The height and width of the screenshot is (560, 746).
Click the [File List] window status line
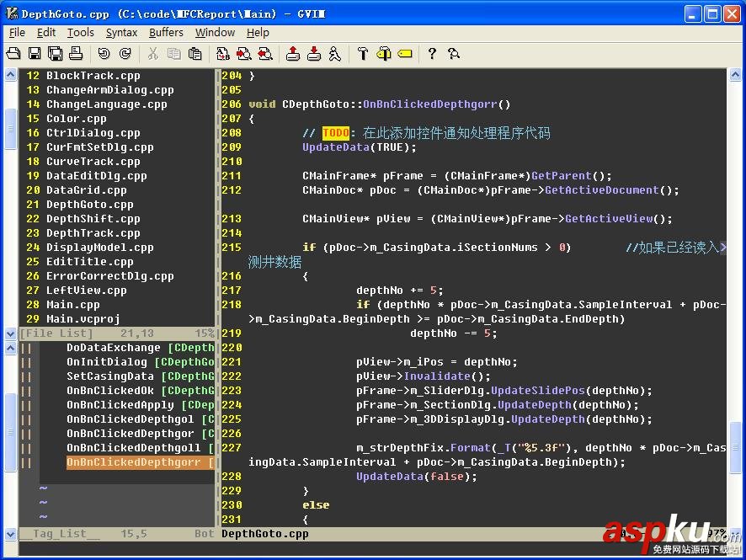click(x=117, y=333)
